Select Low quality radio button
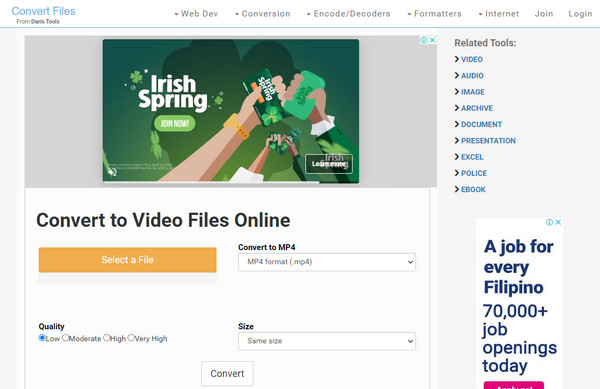 (42, 338)
